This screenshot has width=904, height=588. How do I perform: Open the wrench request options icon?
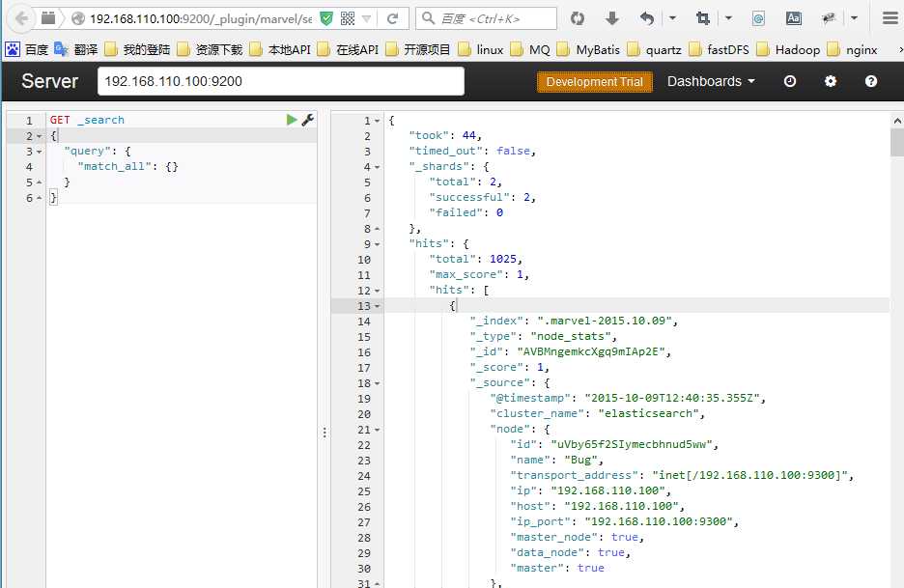[308, 120]
